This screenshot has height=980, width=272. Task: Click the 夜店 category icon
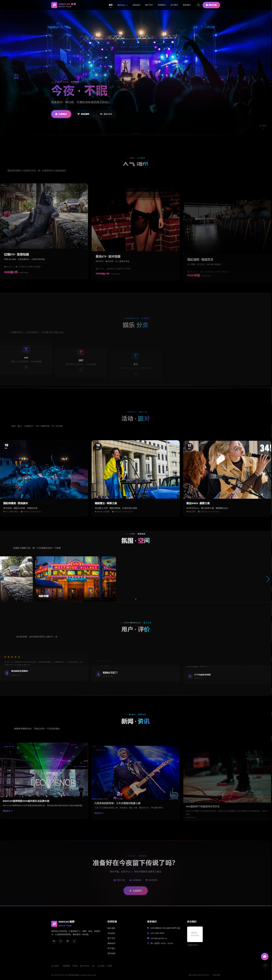pos(135,356)
